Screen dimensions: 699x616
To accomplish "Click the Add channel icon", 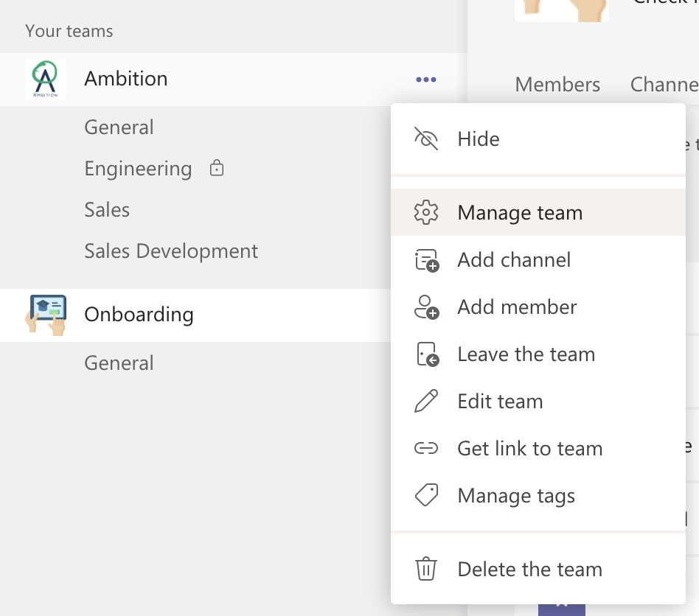I will pyautogui.click(x=427, y=260).
